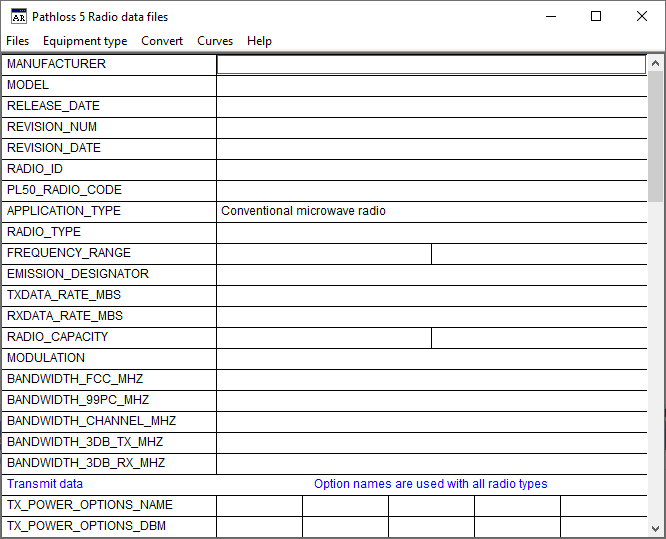Screen dimensions: 666x539
Task: Select the RELEASE_DATE value cell
Action: point(431,106)
